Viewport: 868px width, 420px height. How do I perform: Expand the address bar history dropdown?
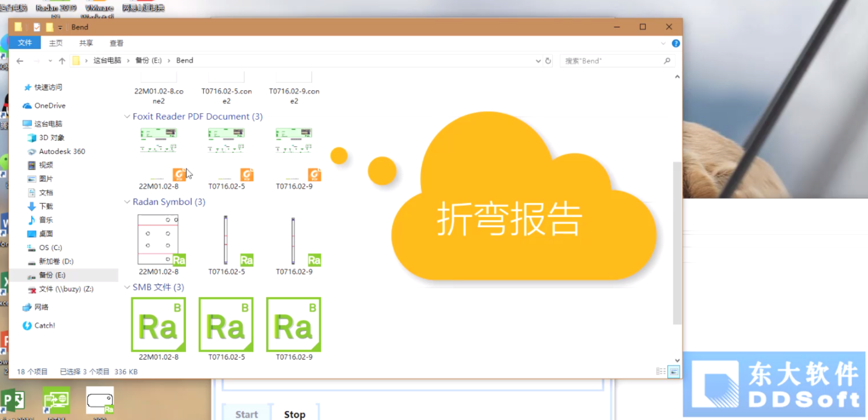[x=538, y=61]
